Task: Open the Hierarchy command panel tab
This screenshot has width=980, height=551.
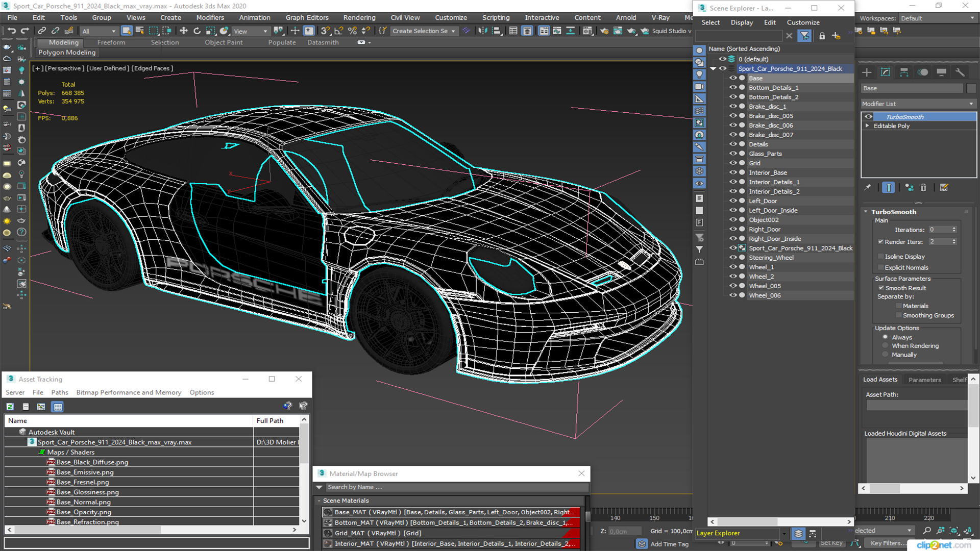Action: point(904,72)
